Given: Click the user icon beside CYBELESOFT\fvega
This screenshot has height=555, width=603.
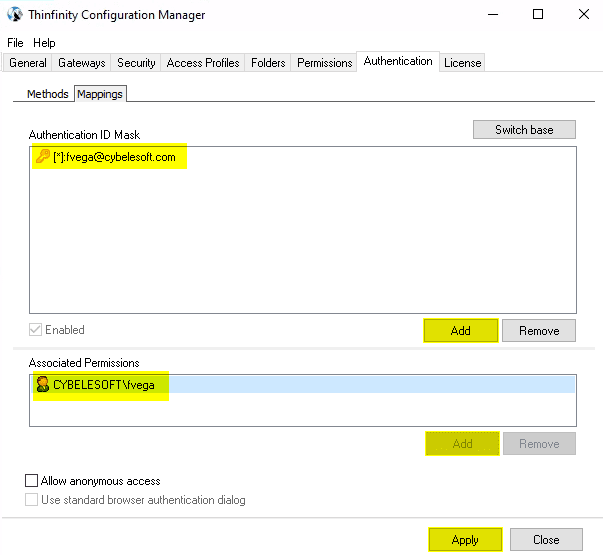Looking at the screenshot, I should pyautogui.click(x=43, y=384).
